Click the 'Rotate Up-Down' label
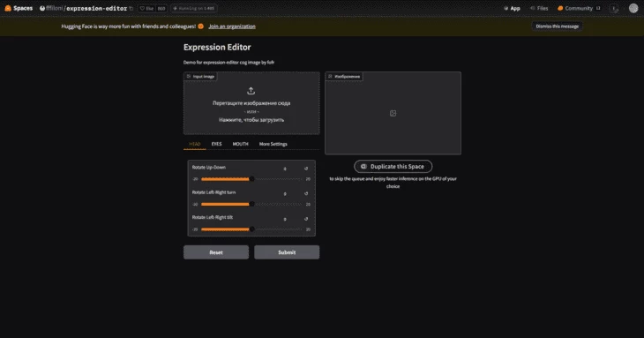This screenshot has width=644, height=338. 209,168
